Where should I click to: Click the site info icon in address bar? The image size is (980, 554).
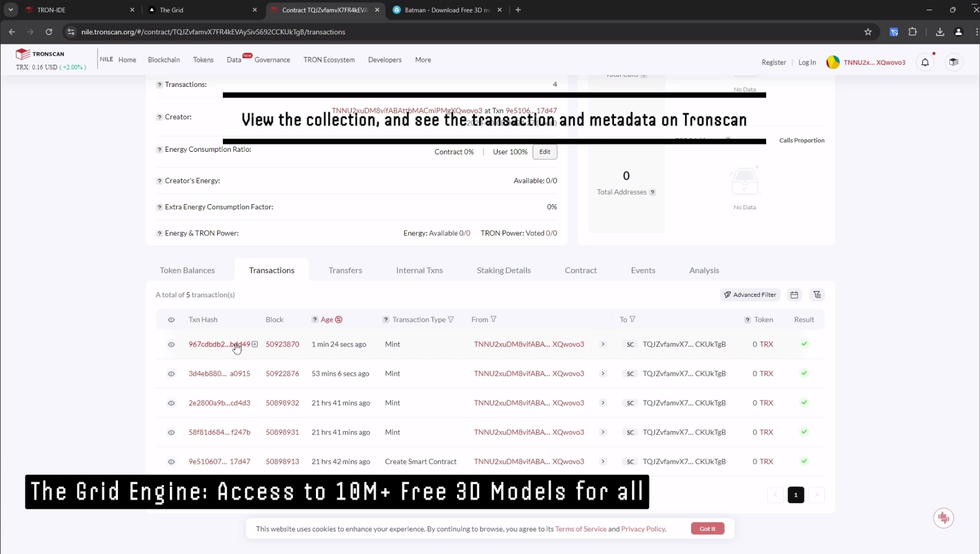click(x=71, y=32)
